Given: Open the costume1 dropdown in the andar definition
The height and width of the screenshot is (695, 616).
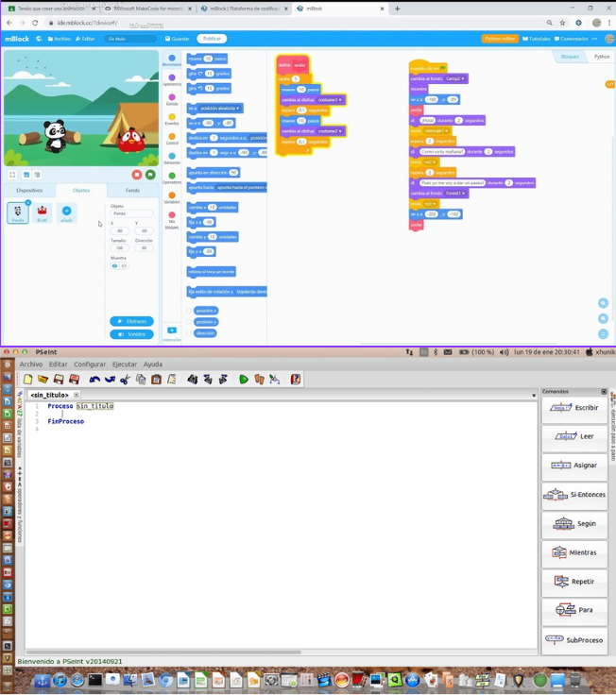Looking at the screenshot, I should click(330, 100).
